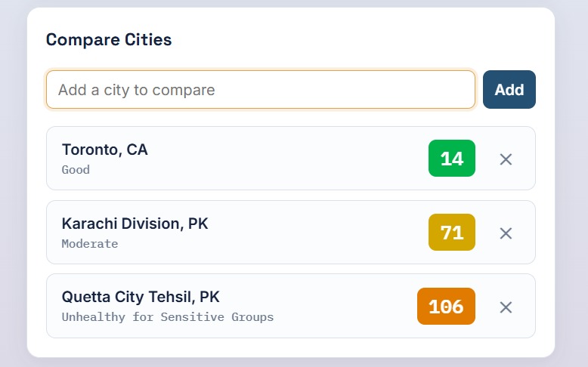588x367 pixels.
Task: Select the Karachi Division, PK city name
Action: click(x=135, y=224)
